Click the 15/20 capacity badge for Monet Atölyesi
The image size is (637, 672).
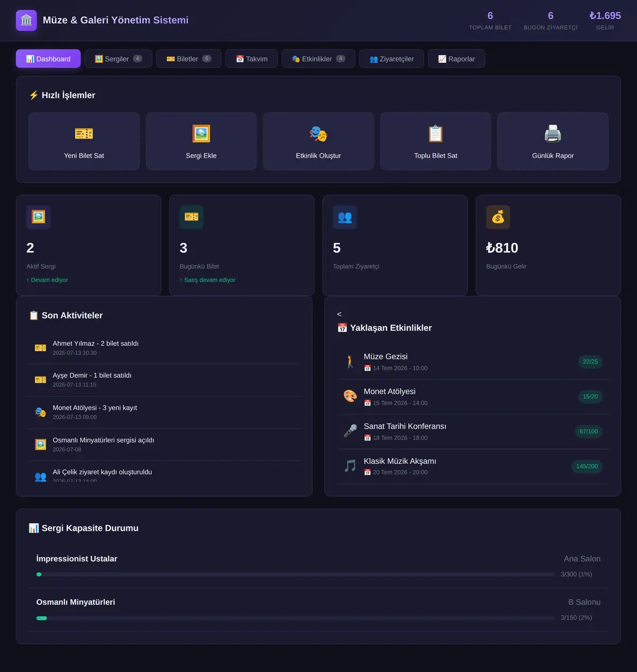(590, 396)
